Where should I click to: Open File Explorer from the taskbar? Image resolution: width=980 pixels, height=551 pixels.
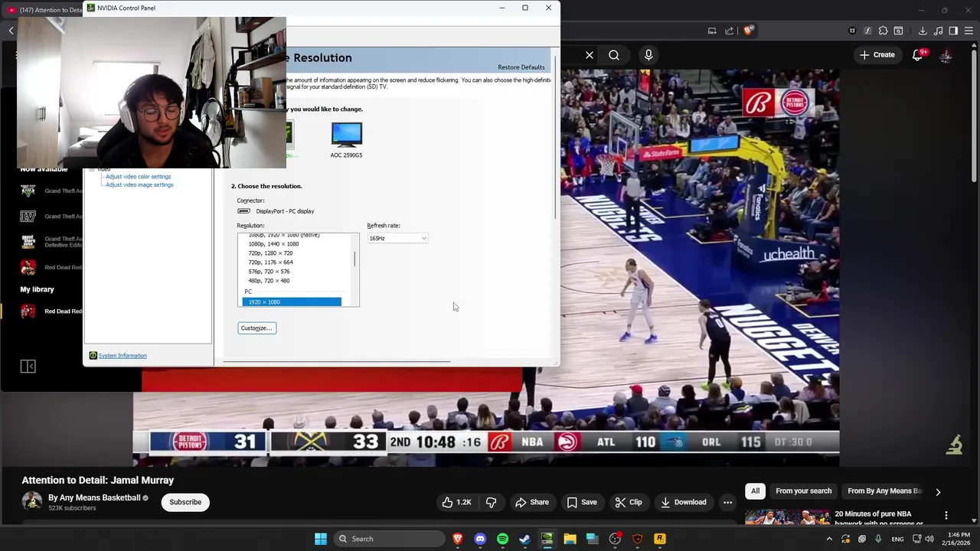(570, 539)
